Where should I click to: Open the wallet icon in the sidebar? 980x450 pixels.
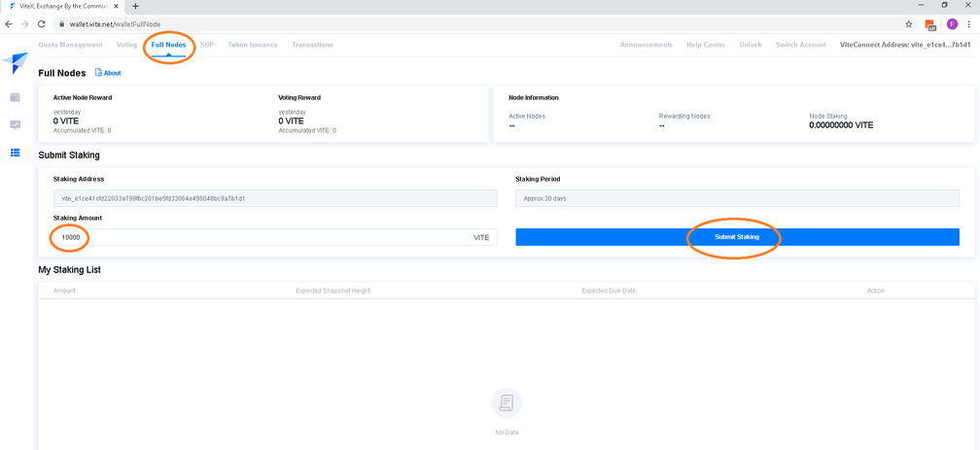click(15, 97)
